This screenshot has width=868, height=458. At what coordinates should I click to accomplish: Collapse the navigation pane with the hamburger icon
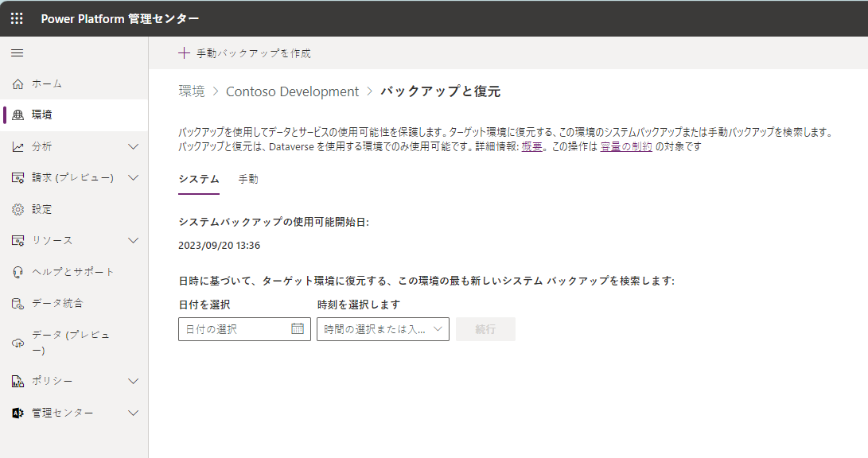pyautogui.click(x=16, y=52)
